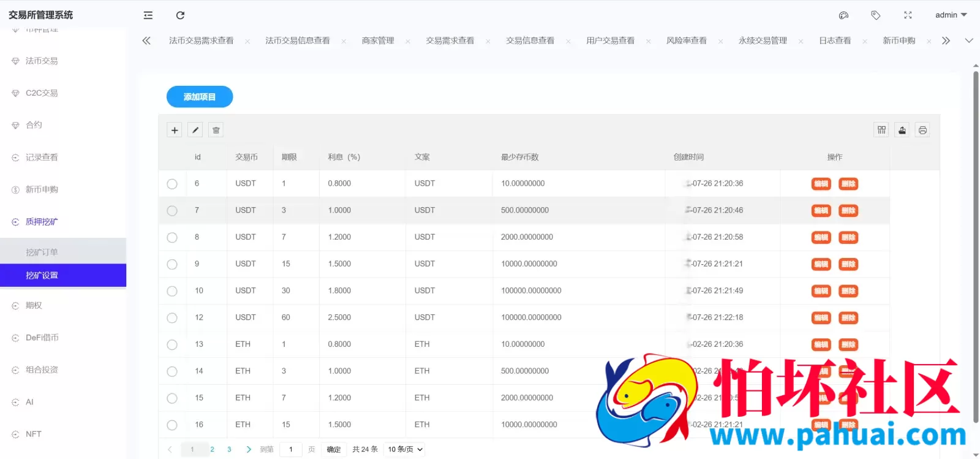980x459 pixels.
Task: Switch to 法币交易需求查看 tab
Action: click(202, 40)
